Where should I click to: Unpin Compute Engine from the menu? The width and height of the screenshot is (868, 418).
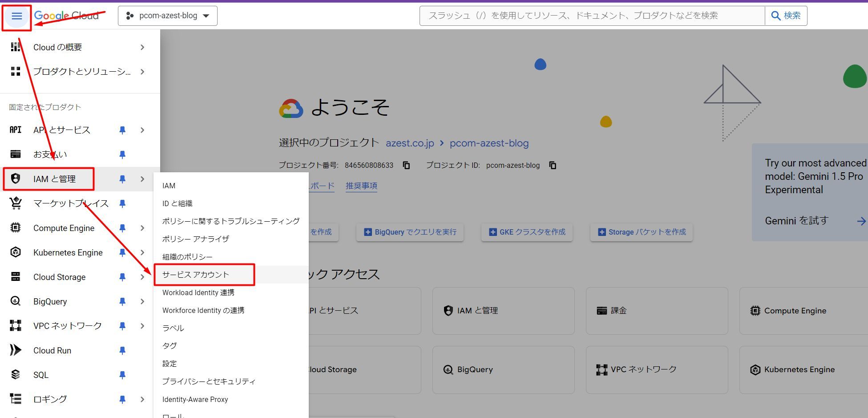(122, 228)
